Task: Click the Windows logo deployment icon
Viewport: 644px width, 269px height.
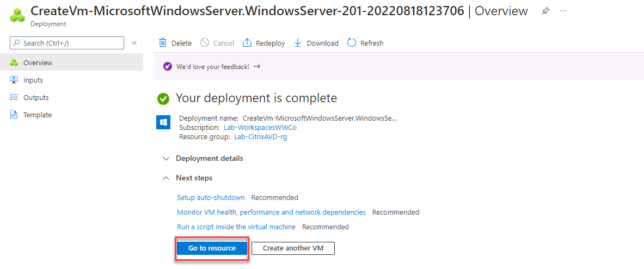Action: [163, 122]
